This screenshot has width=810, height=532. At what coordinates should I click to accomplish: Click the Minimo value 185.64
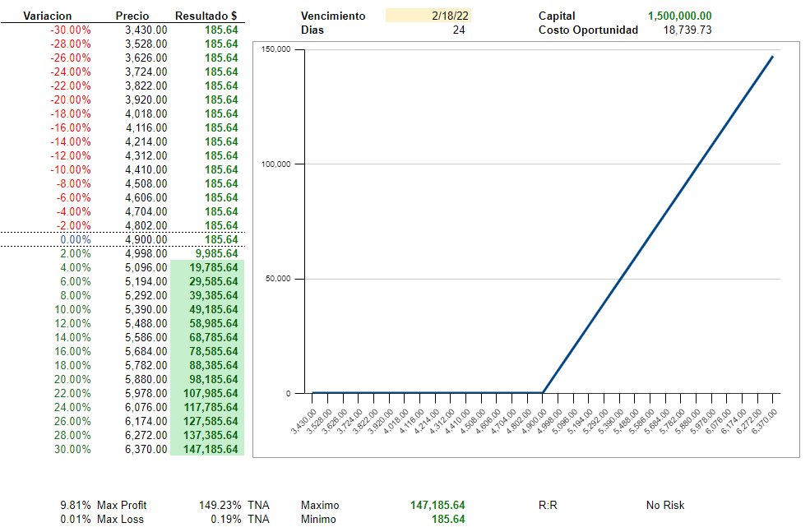[448, 519]
